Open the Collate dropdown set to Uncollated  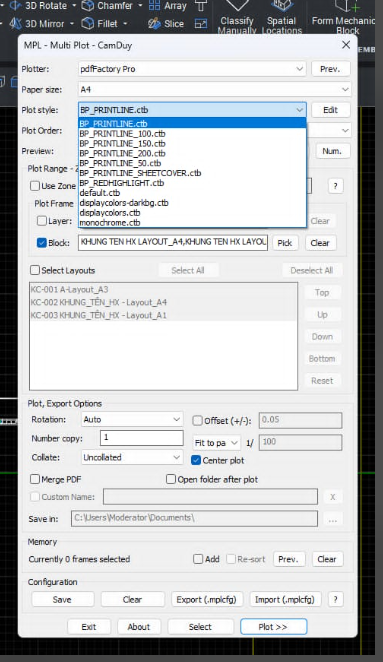pos(132,458)
